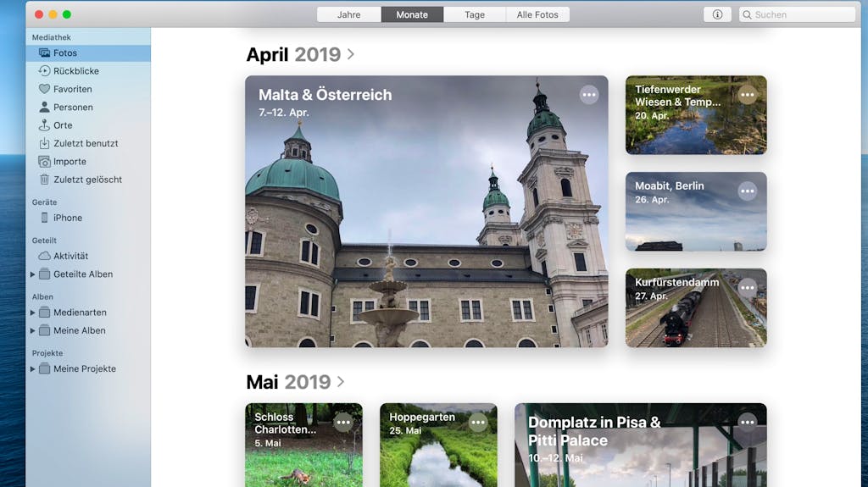
Task: Open April 2019 month via chevron
Action: click(351, 54)
